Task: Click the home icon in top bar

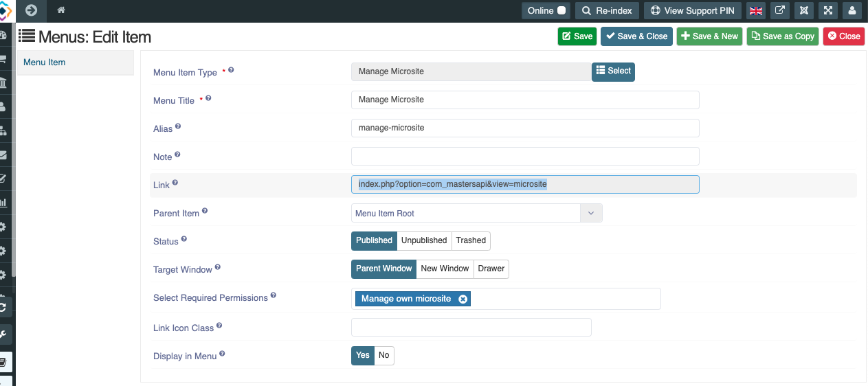Action: point(61,10)
